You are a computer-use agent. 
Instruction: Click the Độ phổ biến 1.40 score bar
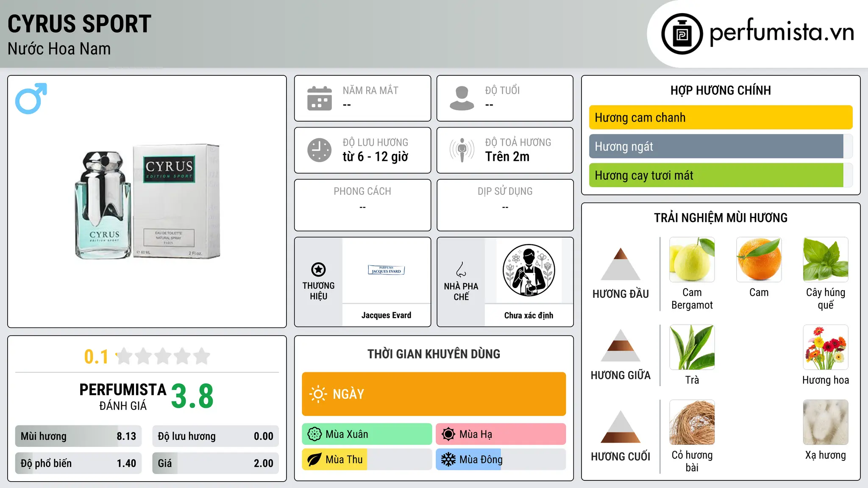(x=78, y=463)
